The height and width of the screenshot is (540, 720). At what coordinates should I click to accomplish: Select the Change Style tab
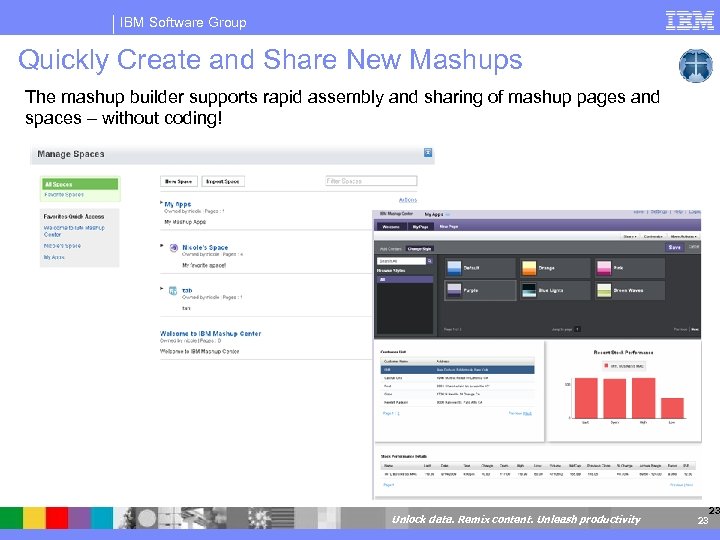coord(419,249)
